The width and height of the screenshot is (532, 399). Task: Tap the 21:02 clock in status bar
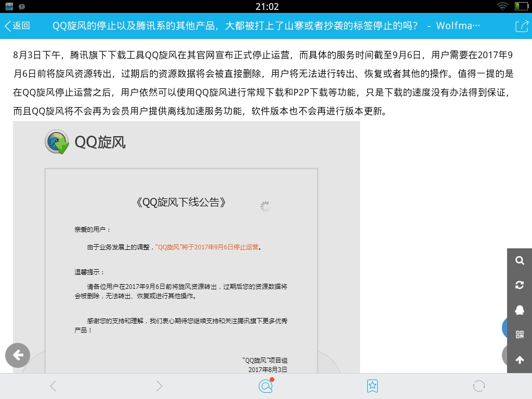[x=267, y=6]
